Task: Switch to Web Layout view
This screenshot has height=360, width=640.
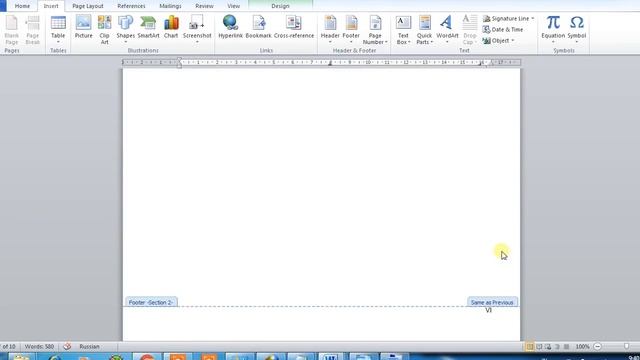Action: (548, 347)
